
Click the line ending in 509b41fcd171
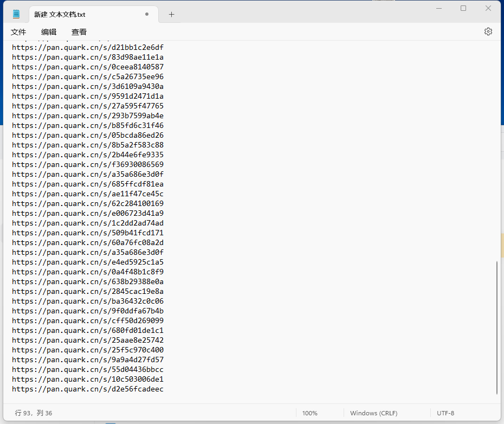coord(88,233)
